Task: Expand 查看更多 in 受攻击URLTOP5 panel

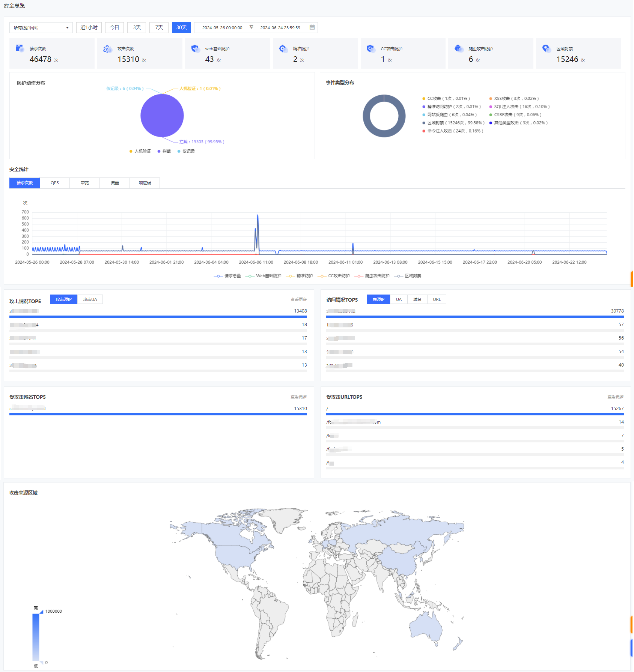Action: point(615,397)
